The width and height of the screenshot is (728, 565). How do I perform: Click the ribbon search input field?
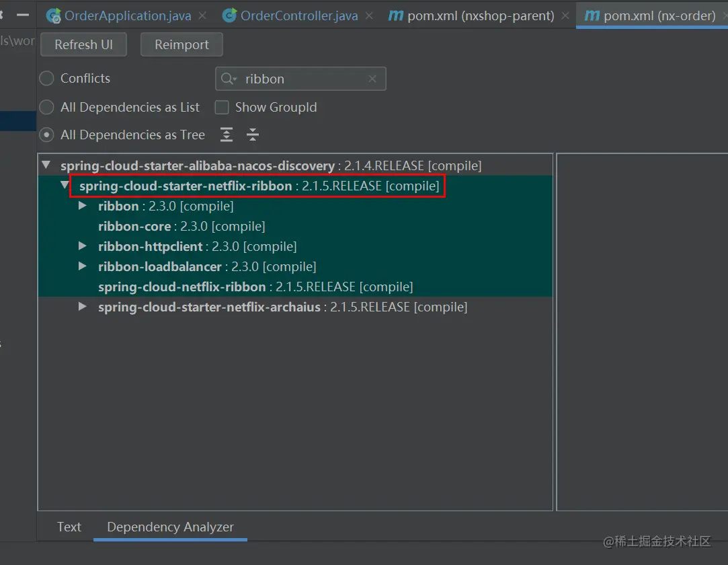pyautogui.click(x=301, y=79)
